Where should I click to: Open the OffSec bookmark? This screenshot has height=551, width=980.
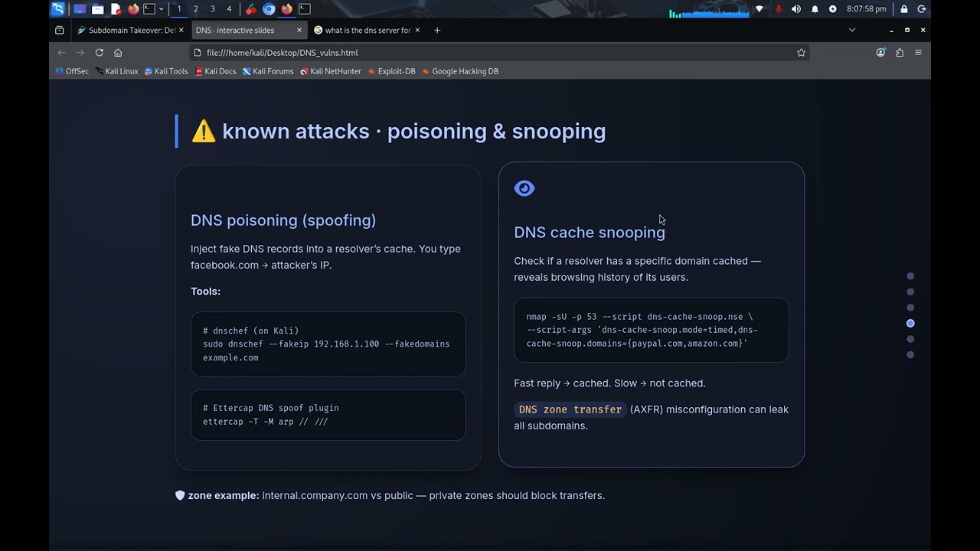[72, 71]
